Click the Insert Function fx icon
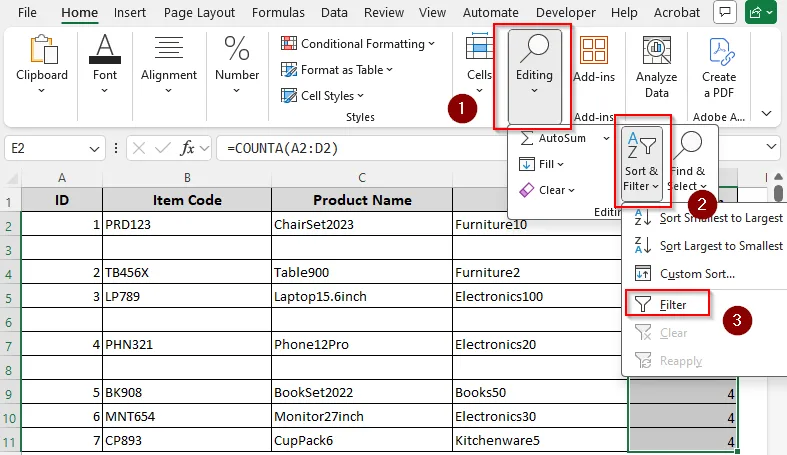The image size is (787, 455). point(187,148)
